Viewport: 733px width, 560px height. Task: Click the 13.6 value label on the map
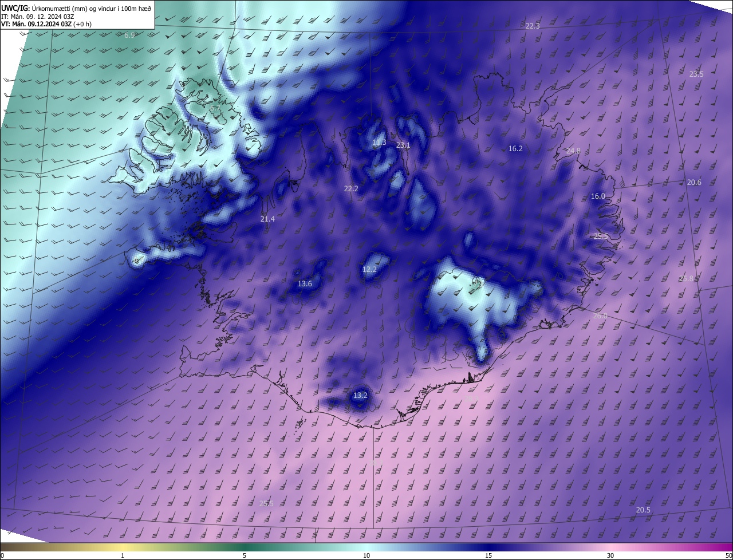[305, 283]
